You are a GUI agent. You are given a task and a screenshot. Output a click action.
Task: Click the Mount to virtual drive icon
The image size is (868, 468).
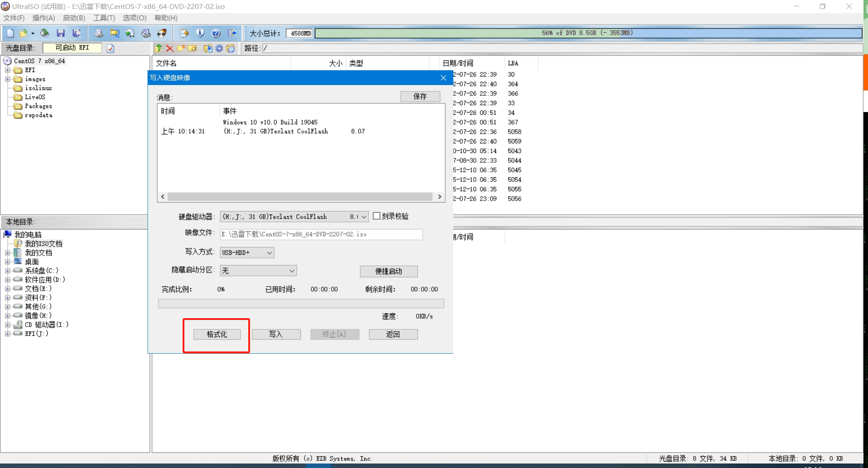coord(146,33)
